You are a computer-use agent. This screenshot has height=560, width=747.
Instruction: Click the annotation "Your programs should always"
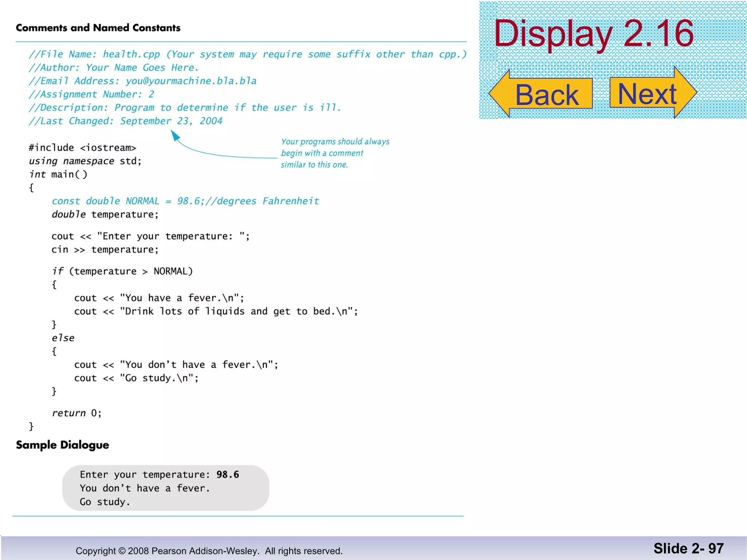pos(335,142)
